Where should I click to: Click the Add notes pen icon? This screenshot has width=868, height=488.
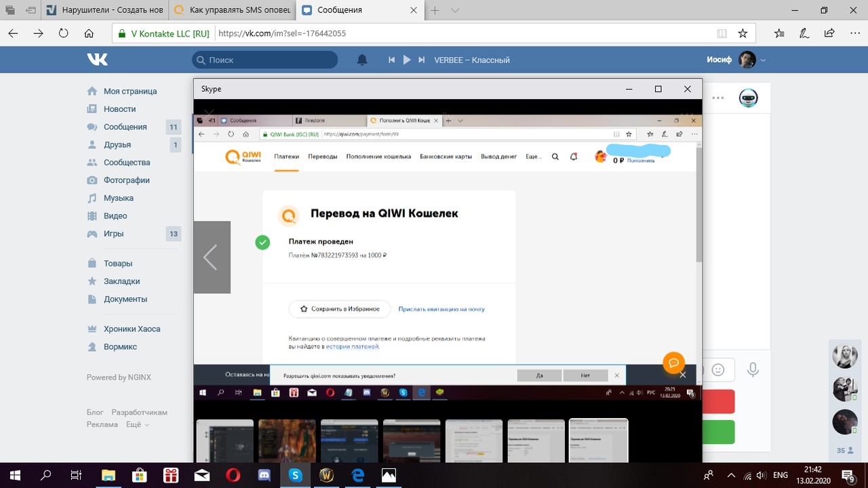804,33
